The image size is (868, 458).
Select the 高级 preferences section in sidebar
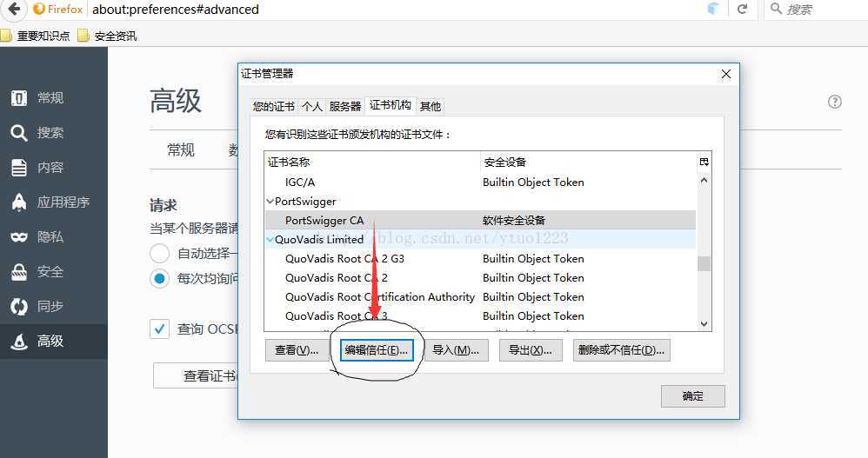[54, 342]
